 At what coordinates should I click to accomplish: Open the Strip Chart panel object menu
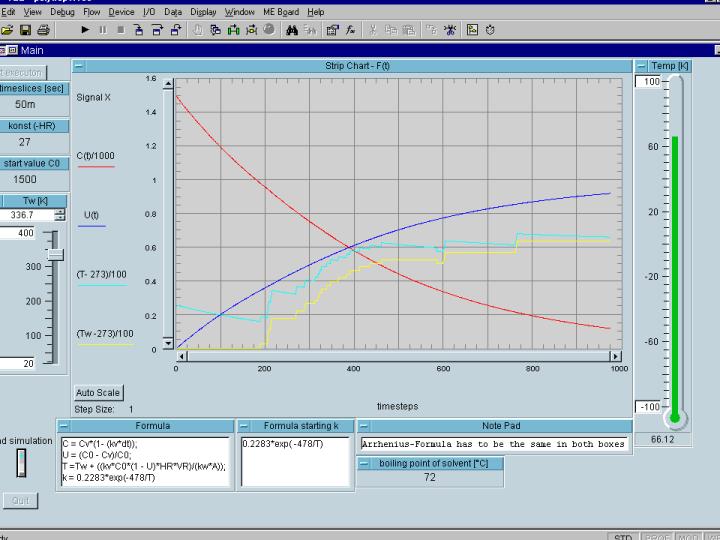79,66
